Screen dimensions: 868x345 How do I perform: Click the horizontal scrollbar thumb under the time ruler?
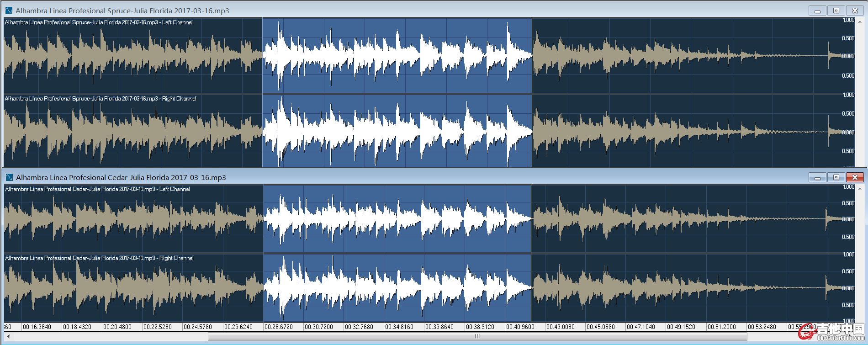[477, 337]
